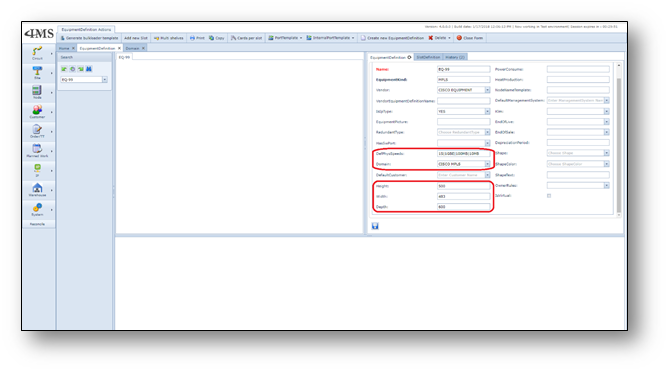The width and height of the screenshot is (670, 373).
Task: Expand the HasSwPort dropdown
Action: 487,143
